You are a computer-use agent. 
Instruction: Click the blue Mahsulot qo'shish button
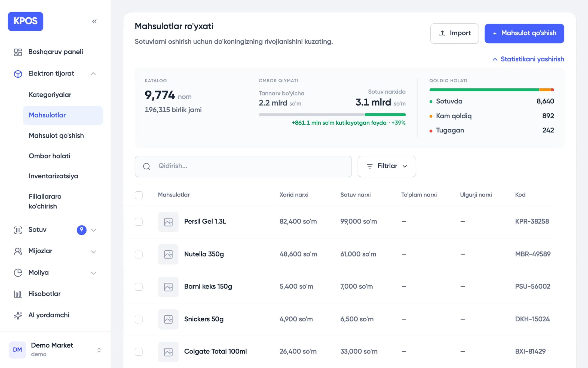click(524, 33)
